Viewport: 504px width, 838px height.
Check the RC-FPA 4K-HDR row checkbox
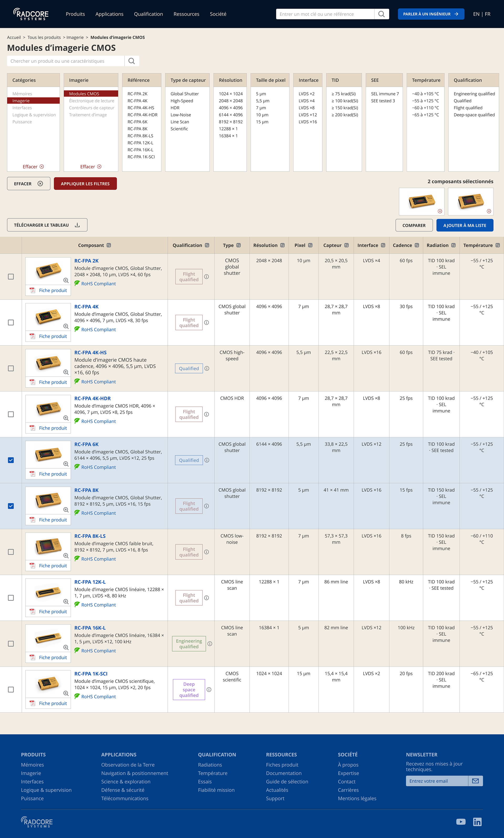tap(11, 414)
